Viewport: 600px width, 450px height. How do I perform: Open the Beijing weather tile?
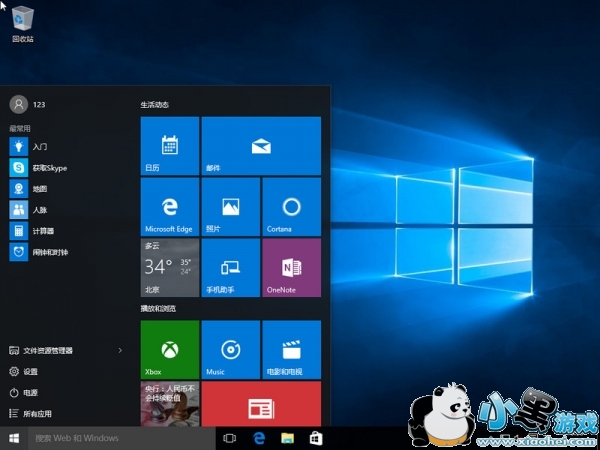169,267
